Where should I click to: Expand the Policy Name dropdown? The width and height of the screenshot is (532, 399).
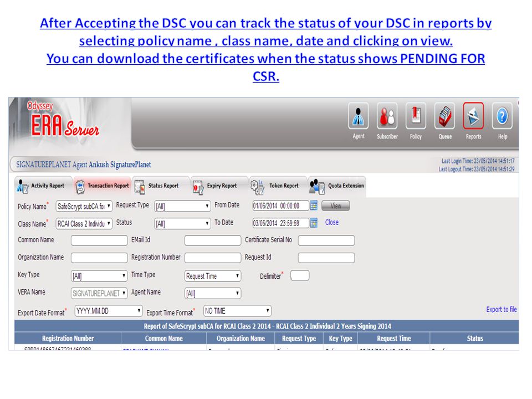84,206
